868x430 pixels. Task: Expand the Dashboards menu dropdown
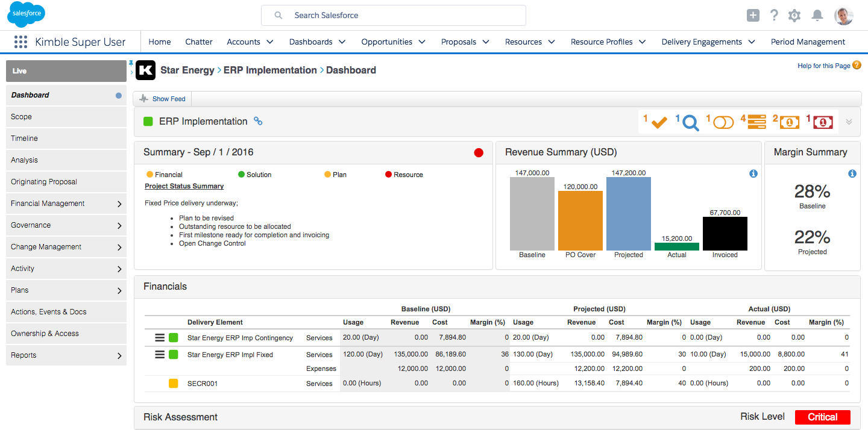pos(342,42)
